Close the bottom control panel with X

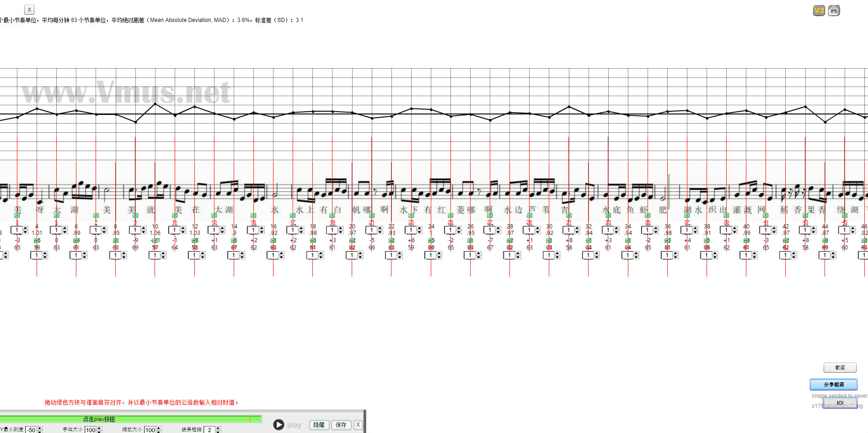pos(358,425)
